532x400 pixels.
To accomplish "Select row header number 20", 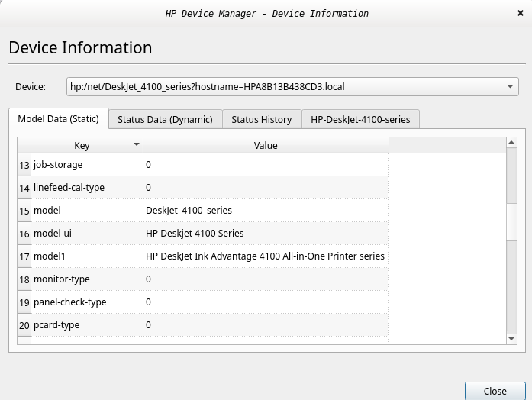I will [x=24, y=324].
